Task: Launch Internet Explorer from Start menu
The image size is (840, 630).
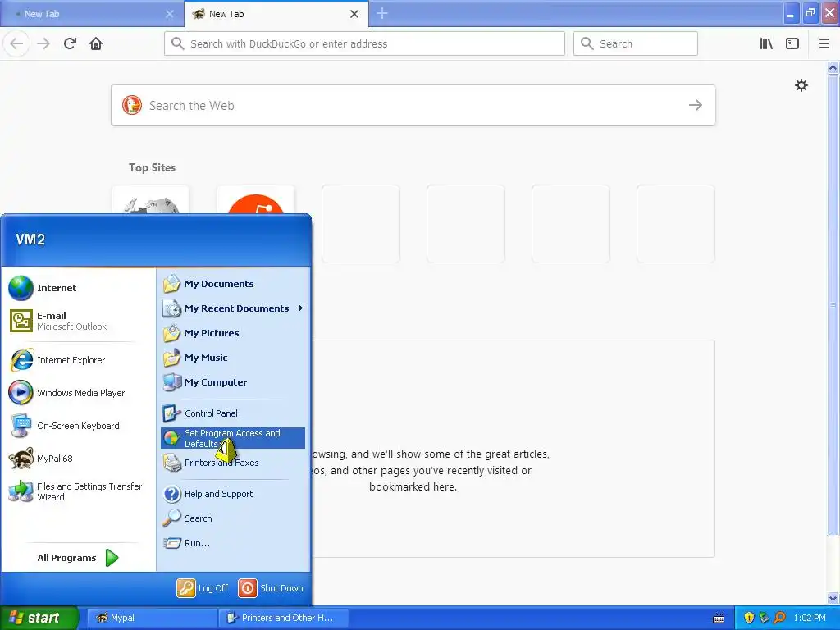Action: coord(80,360)
